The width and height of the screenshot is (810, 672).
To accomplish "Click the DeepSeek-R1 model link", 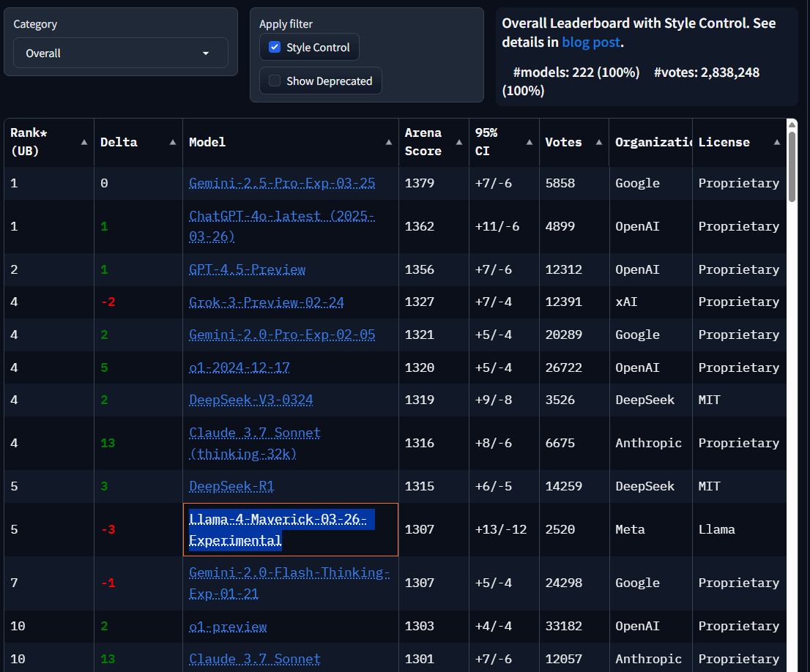I will coord(231,486).
